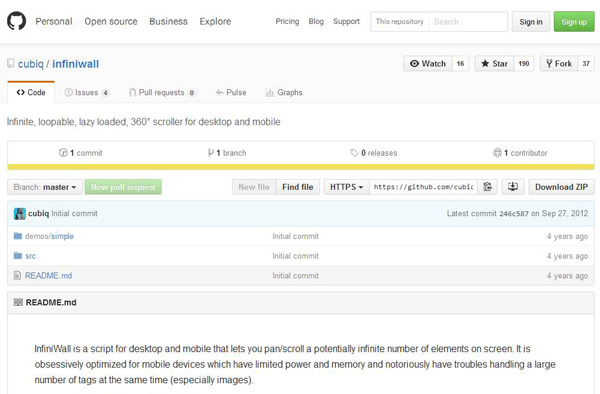The width and height of the screenshot is (600, 394).
Task: Click the Find file button
Action: (x=298, y=187)
